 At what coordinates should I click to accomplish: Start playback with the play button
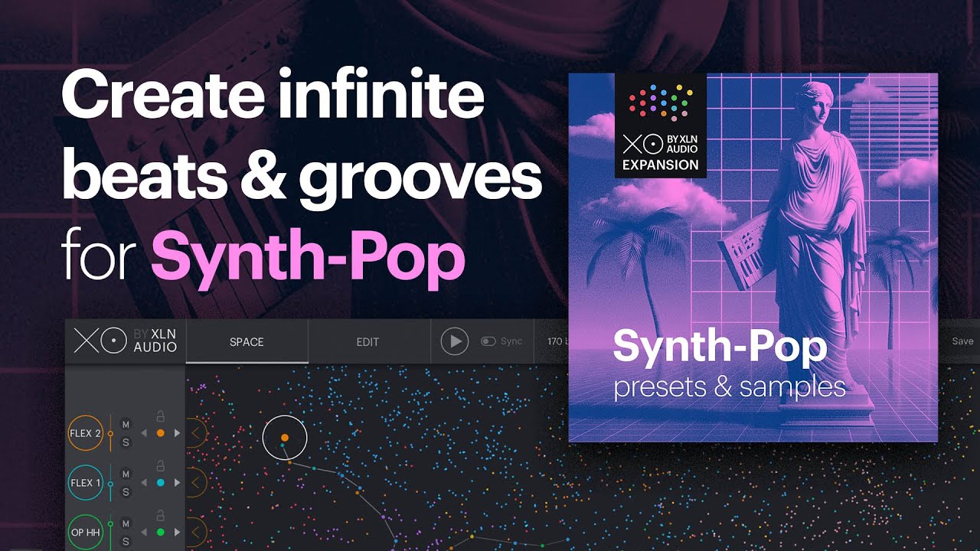click(455, 341)
